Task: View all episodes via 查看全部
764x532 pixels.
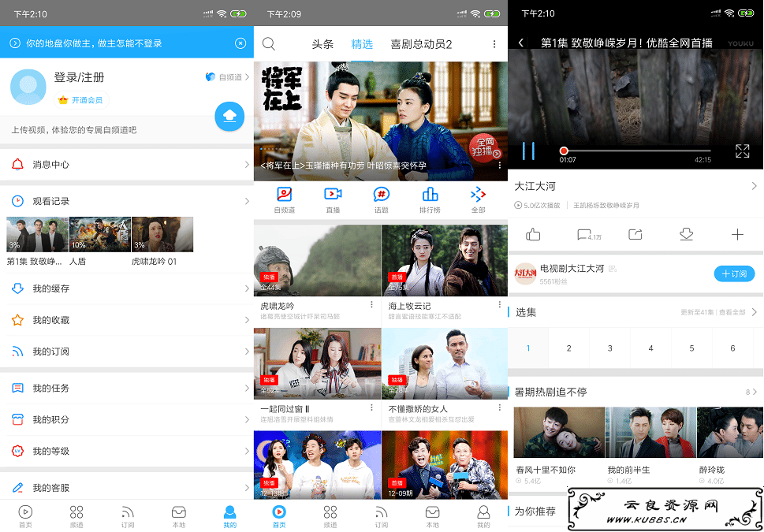Action: [732, 312]
